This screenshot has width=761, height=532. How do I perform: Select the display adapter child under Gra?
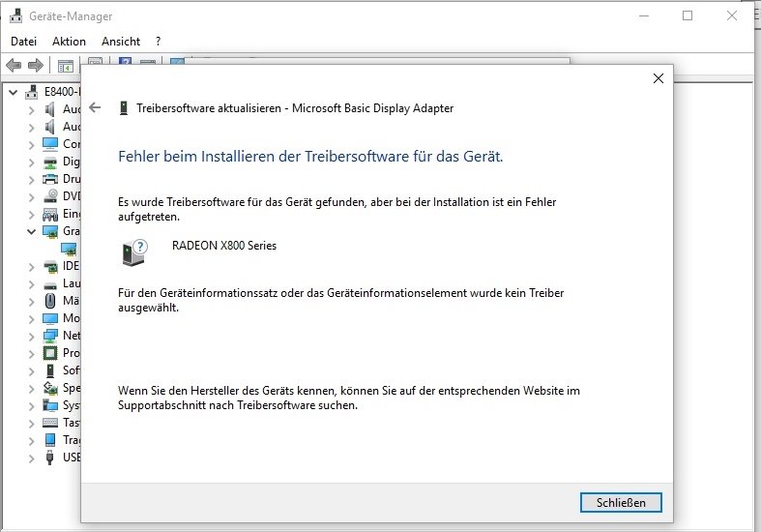tap(69, 249)
